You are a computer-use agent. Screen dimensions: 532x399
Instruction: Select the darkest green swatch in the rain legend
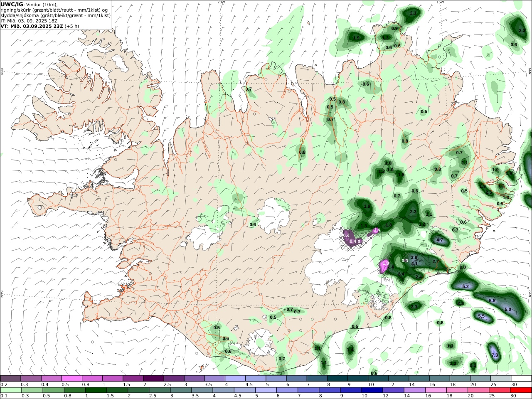pyautogui.click(x=96, y=390)
